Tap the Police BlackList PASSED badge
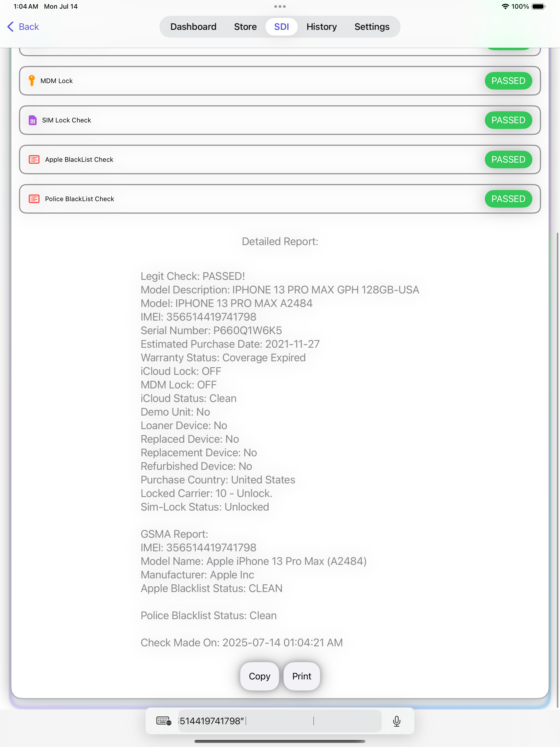Viewport: 560px width, 747px height. pos(508,199)
